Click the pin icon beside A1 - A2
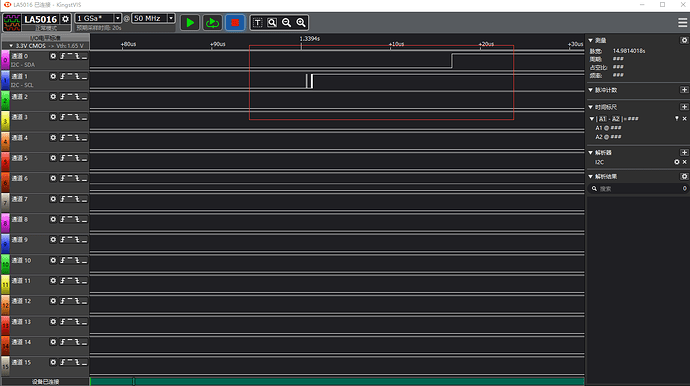Image resolution: width=690 pixels, height=386 pixels. tap(677, 119)
